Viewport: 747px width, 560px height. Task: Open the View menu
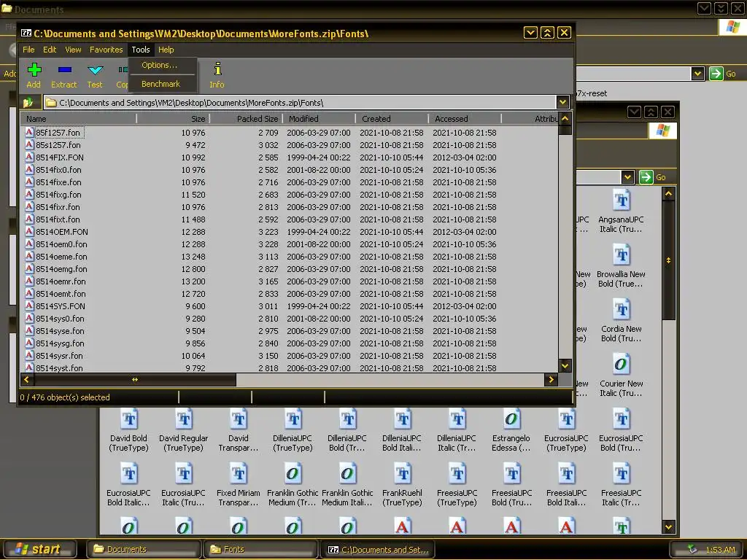pos(73,50)
